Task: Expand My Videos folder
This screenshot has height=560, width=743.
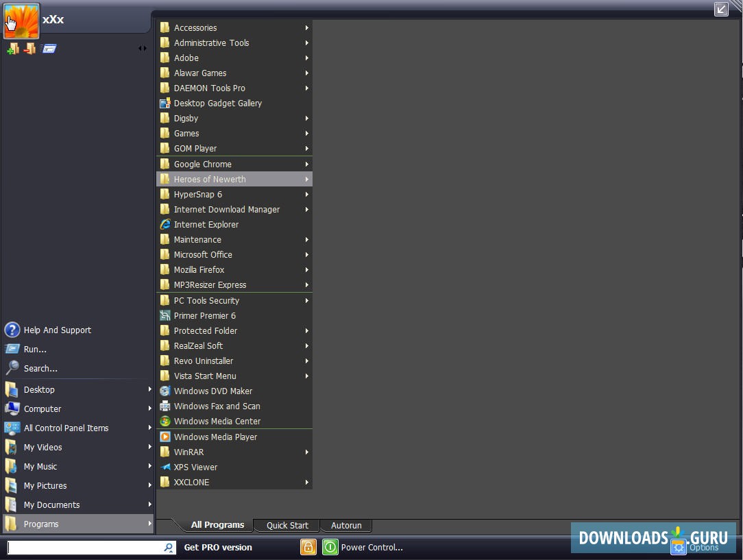Action: (77, 447)
